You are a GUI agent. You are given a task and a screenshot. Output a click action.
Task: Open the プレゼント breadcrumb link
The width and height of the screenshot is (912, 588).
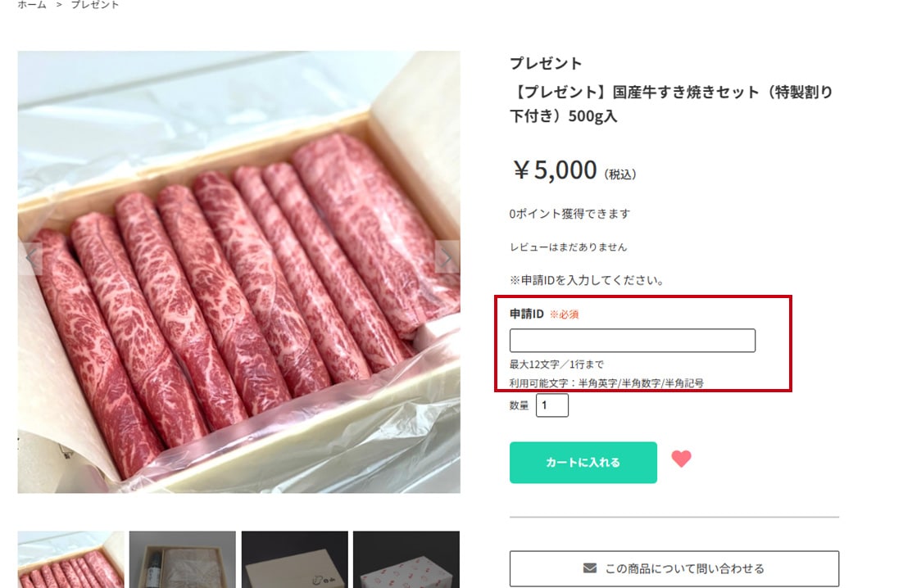pos(94,5)
